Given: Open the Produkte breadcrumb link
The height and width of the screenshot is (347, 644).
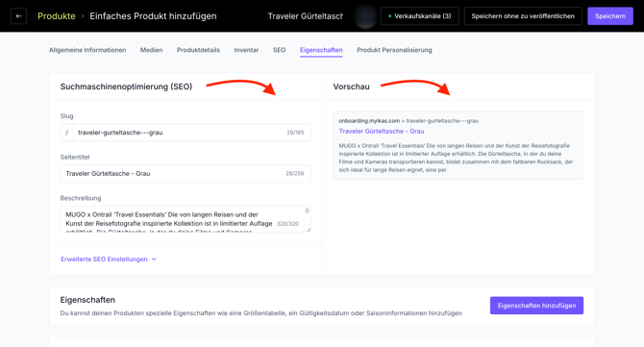Looking at the screenshot, I should [x=57, y=16].
